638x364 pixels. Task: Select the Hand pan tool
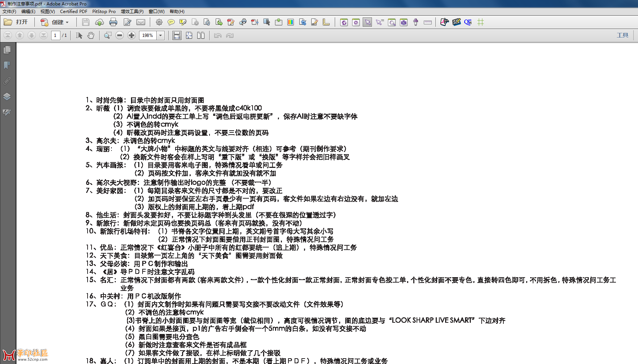[x=91, y=35]
